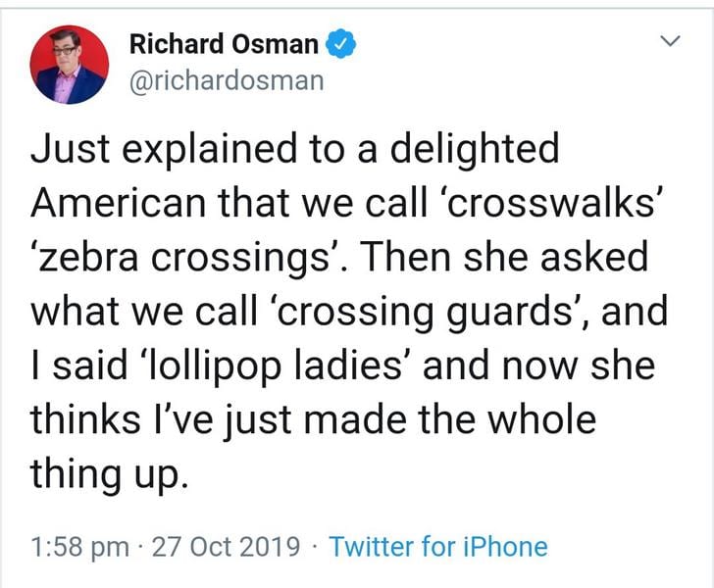This screenshot has width=714, height=588.
Task: Open the @richardosman handle link
Action: [x=226, y=79]
